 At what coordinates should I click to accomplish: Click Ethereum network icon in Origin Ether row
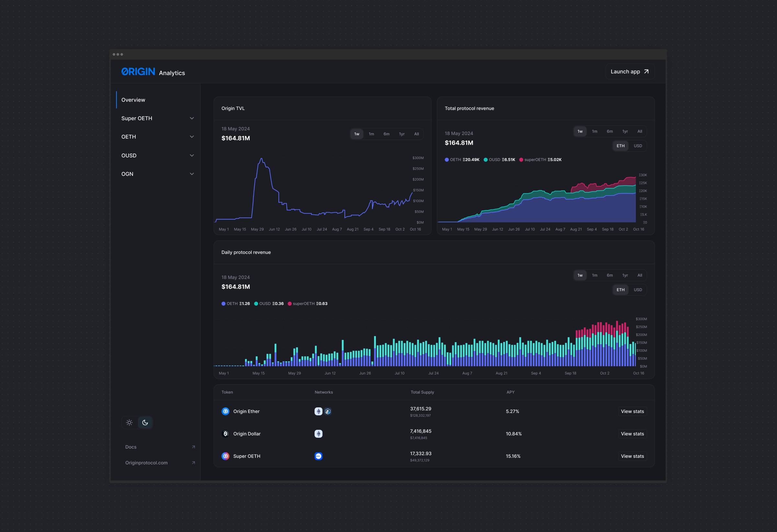point(318,411)
